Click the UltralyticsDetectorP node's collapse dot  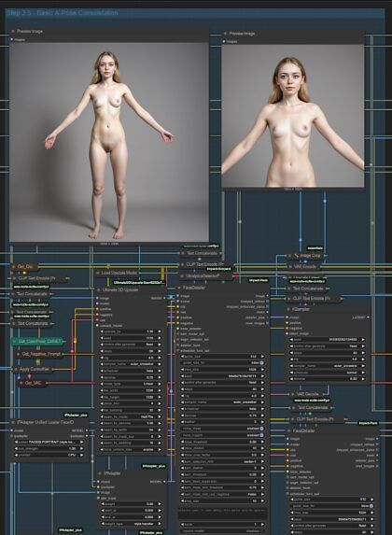(x=183, y=276)
